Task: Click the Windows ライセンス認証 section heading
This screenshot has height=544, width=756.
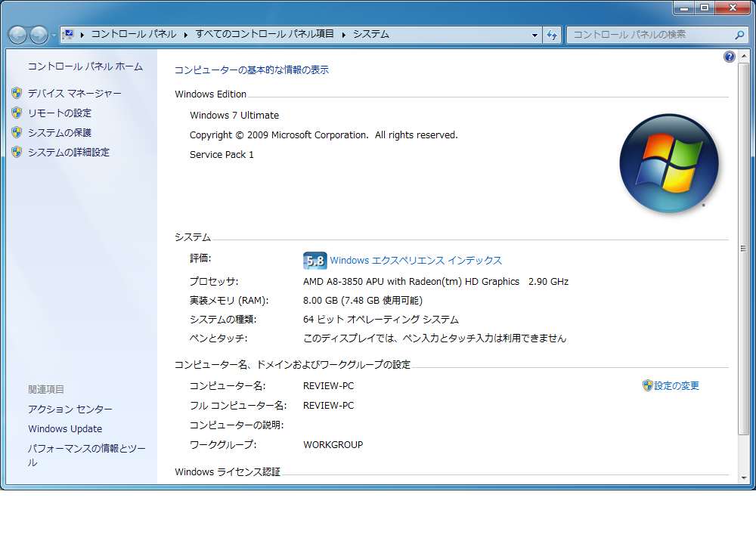Action: pos(227,471)
